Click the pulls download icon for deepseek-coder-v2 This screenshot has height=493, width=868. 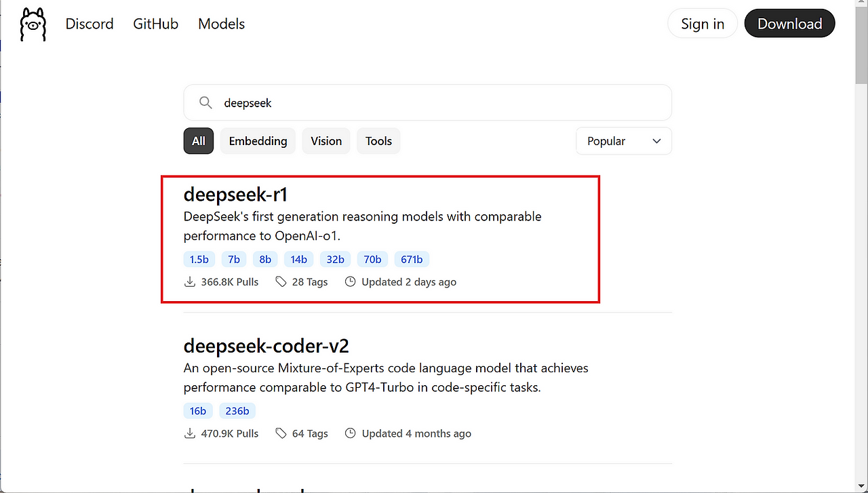click(x=190, y=433)
